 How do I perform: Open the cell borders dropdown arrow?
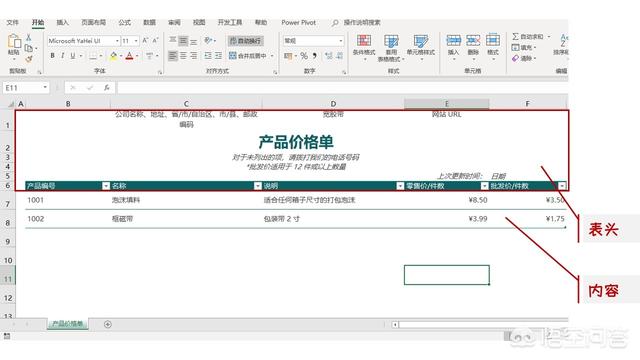(101, 56)
